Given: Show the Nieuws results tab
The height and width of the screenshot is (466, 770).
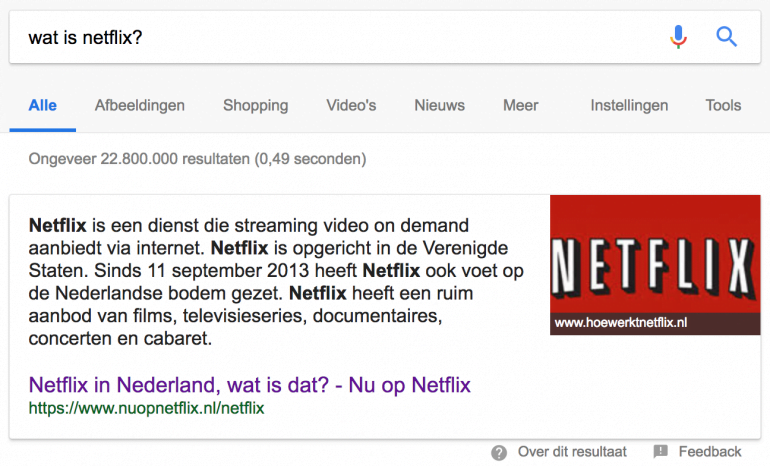Looking at the screenshot, I should click(x=440, y=105).
